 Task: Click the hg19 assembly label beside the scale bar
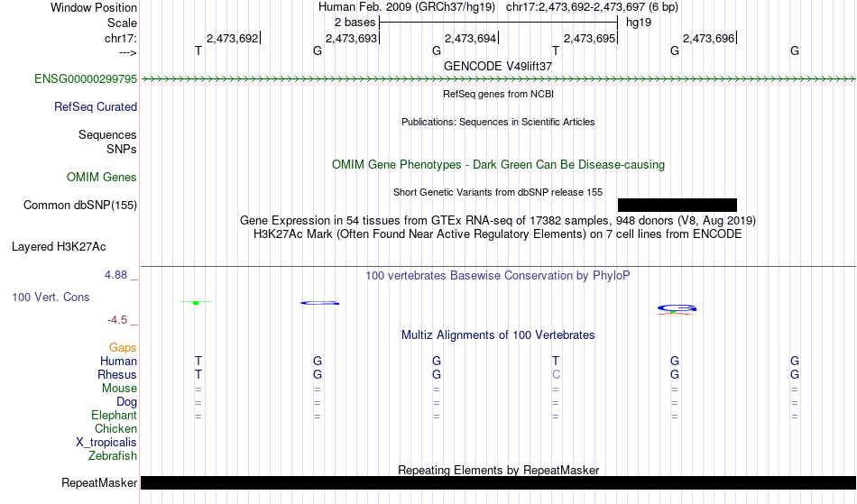pos(639,23)
